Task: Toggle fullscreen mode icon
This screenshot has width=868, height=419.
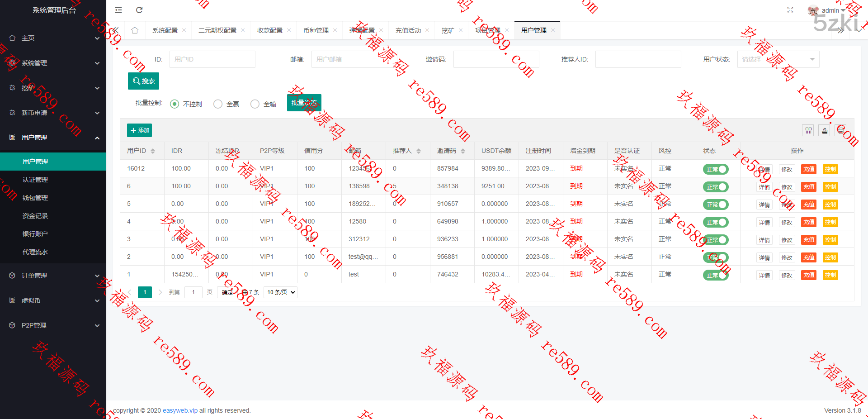Action: (x=790, y=10)
